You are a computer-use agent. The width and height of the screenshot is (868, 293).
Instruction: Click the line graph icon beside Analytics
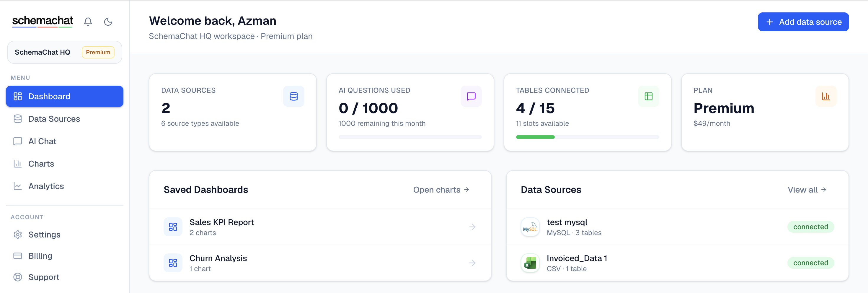[17, 186]
